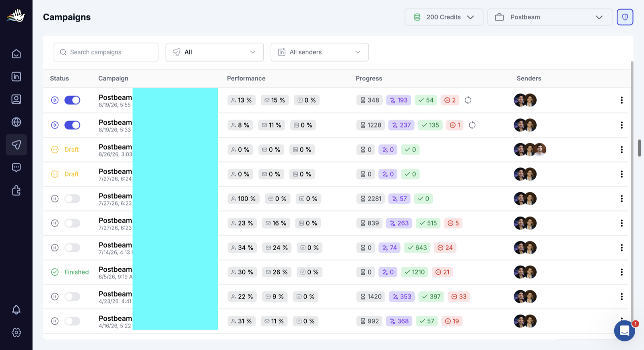Open the LinkedIn accounts sidebar icon
This screenshot has width=644, height=350.
[16, 76]
